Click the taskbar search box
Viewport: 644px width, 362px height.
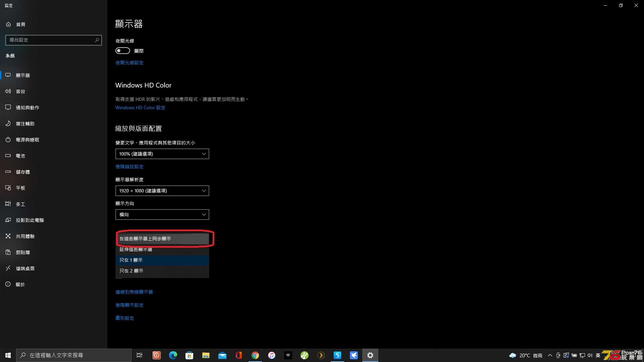click(x=74, y=355)
